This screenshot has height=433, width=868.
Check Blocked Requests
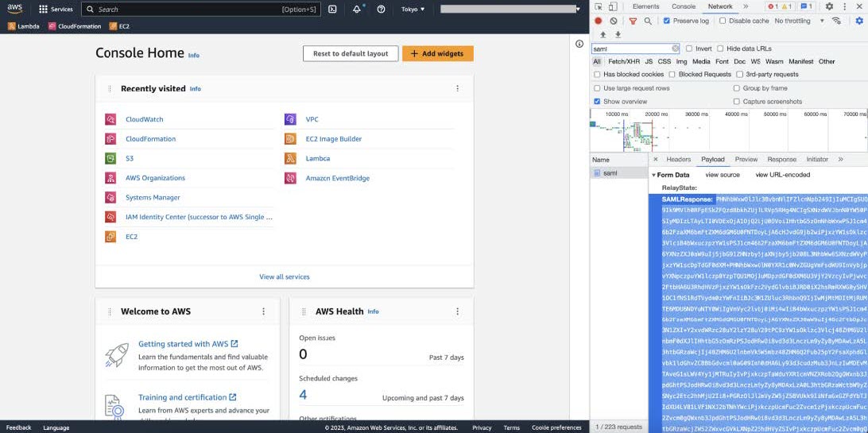672,74
